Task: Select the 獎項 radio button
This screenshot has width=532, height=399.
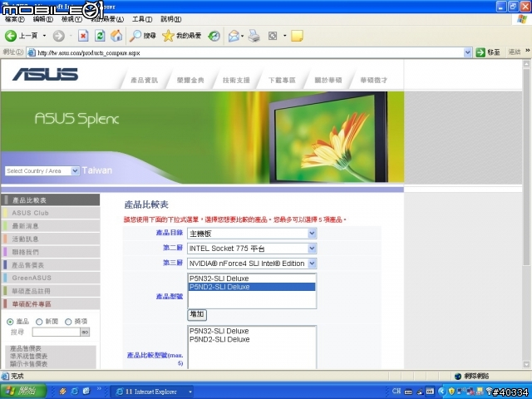Action: pos(68,322)
